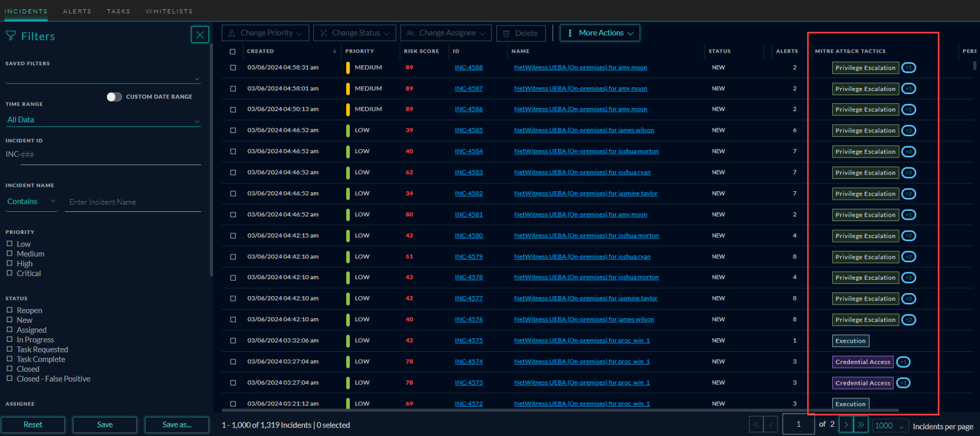Open incident link INC-4586
This screenshot has height=436, width=980.
click(468, 109)
